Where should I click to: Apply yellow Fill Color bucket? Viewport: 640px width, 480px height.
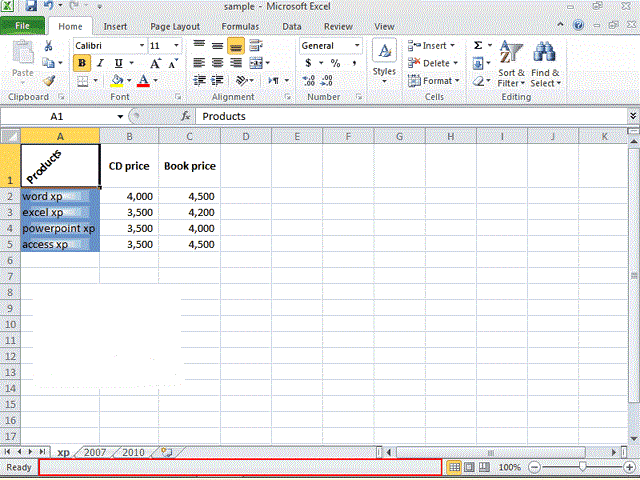tap(117, 80)
